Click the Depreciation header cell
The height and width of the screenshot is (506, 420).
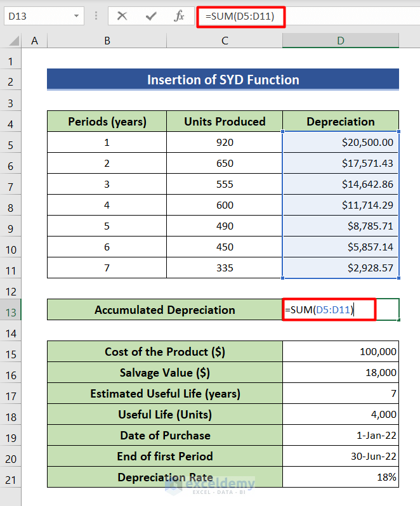(x=341, y=122)
